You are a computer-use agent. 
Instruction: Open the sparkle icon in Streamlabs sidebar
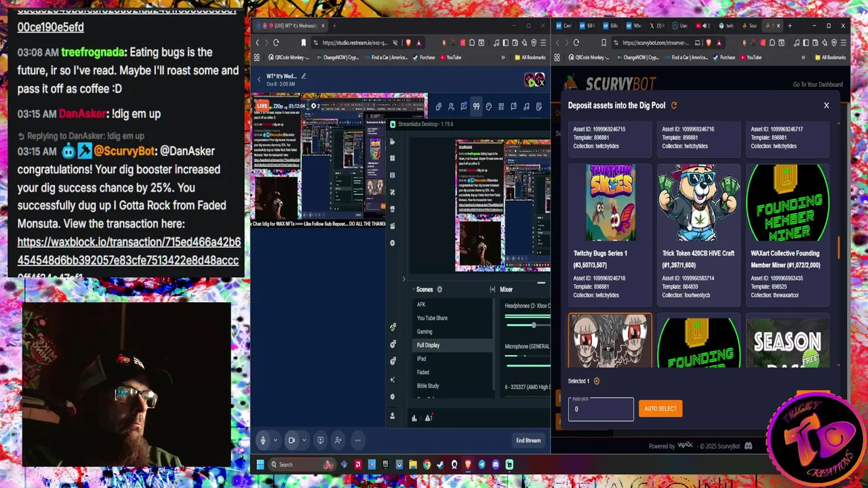click(393, 380)
